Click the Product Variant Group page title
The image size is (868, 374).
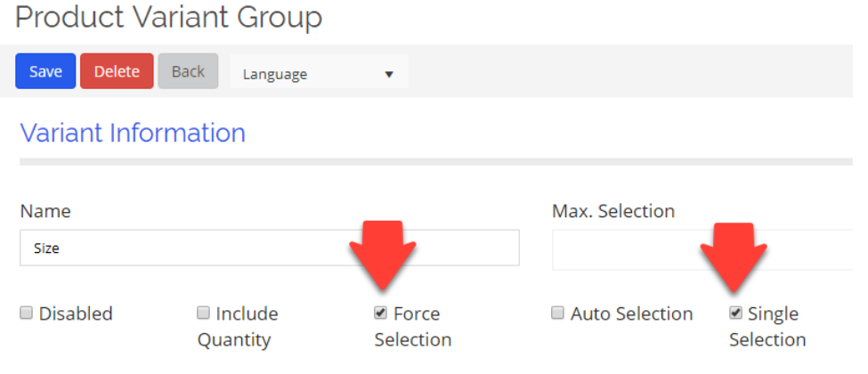pyautogui.click(x=169, y=17)
